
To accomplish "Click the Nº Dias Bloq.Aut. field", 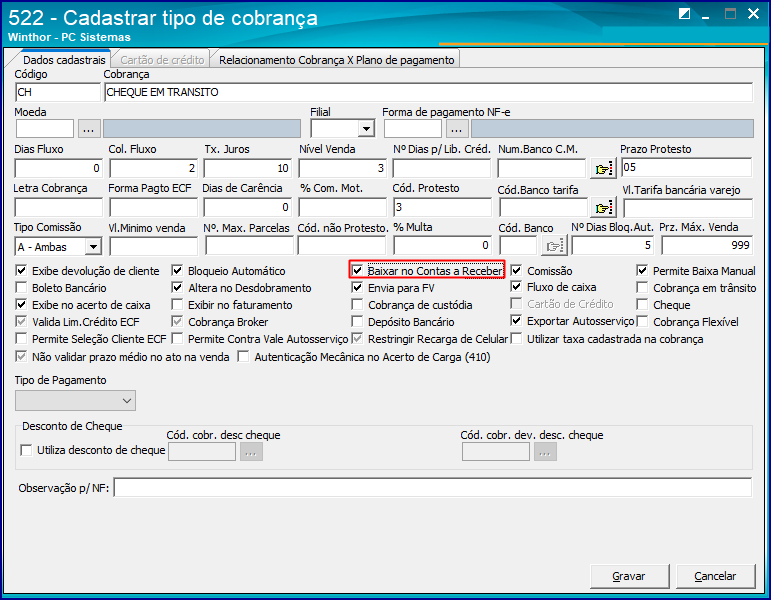I will point(613,245).
